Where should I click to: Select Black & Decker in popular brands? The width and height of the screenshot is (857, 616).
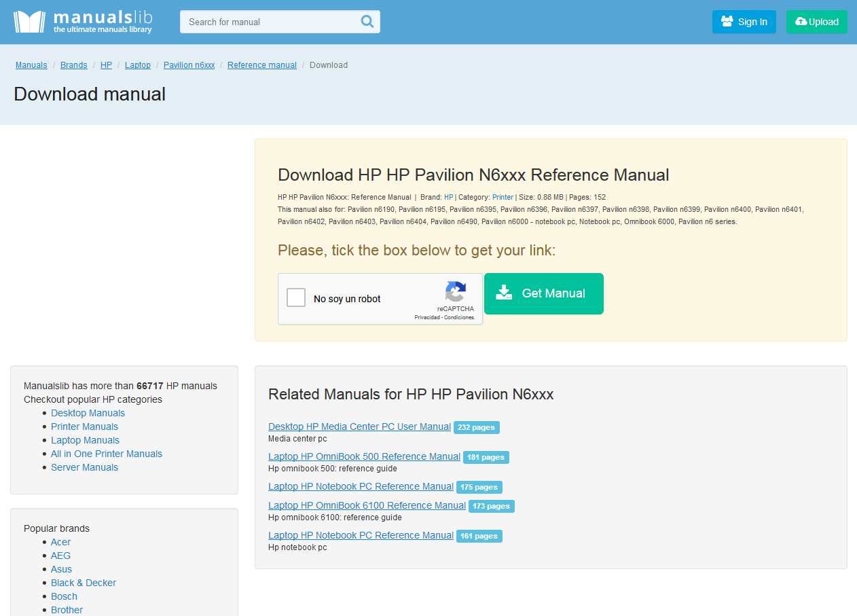[x=84, y=583]
